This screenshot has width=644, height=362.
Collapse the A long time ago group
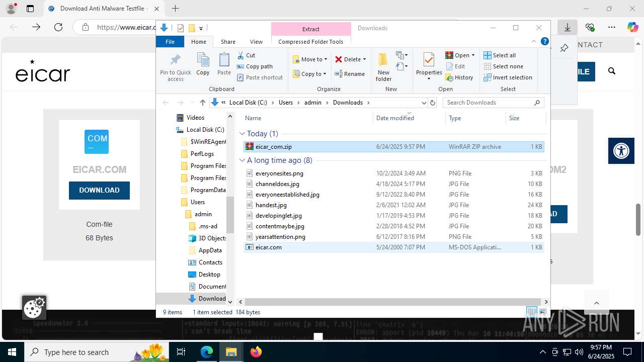tap(242, 160)
